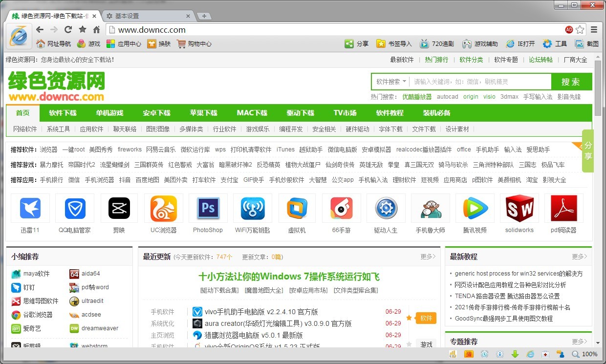This screenshot has width=606, height=364.
Task: Click the UC浏览器 app icon
Action: pyautogui.click(x=163, y=209)
